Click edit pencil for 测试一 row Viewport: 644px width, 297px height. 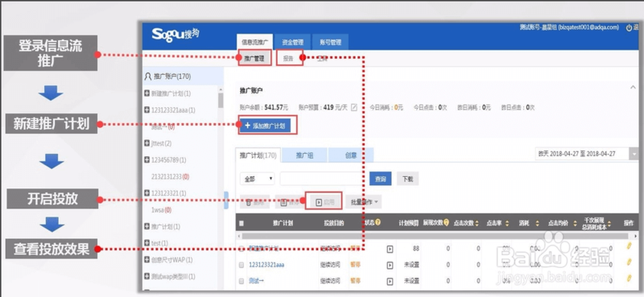[x=629, y=278]
